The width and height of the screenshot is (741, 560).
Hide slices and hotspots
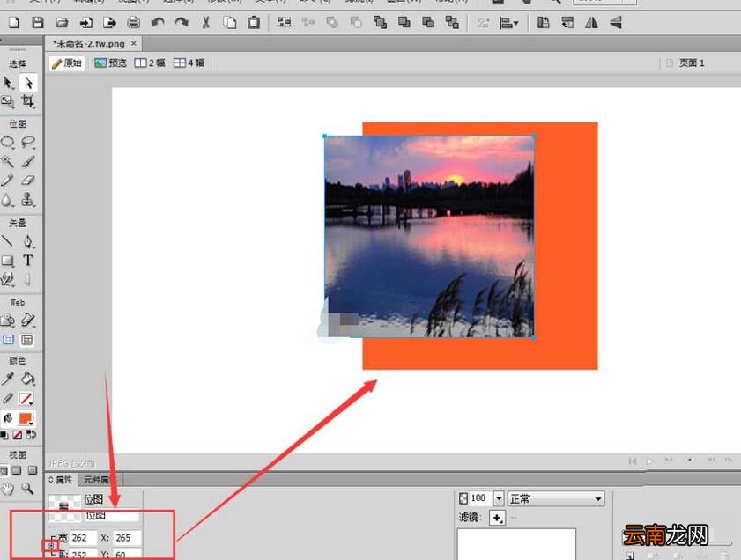pos(9,340)
